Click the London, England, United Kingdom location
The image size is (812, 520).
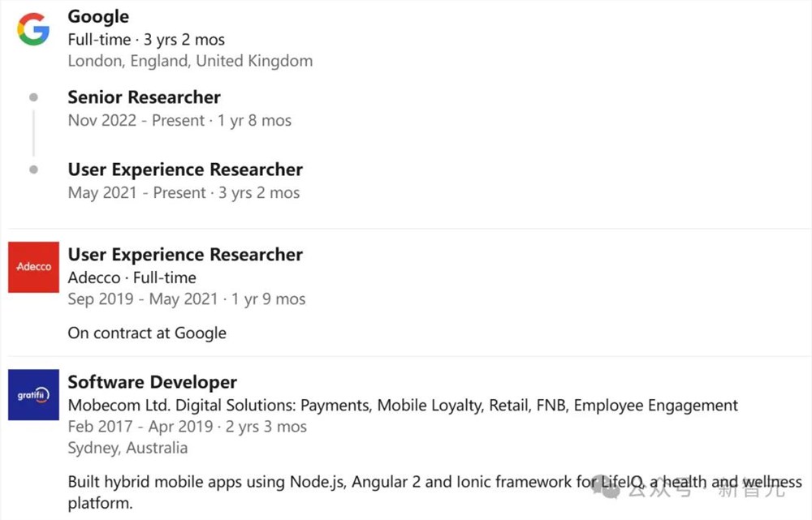click(x=190, y=61)
